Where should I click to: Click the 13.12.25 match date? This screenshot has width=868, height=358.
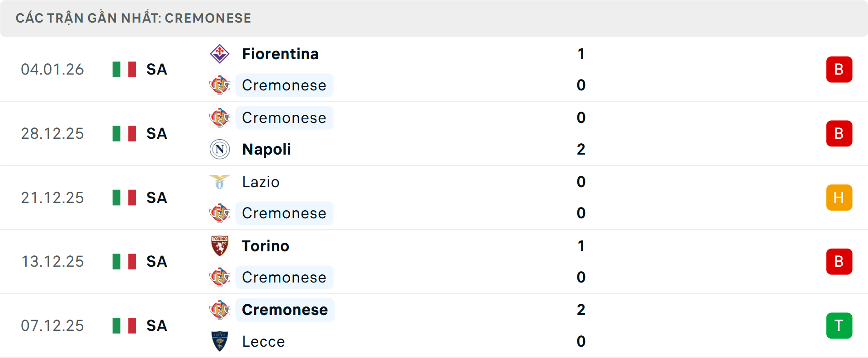[x=52, y=261]
